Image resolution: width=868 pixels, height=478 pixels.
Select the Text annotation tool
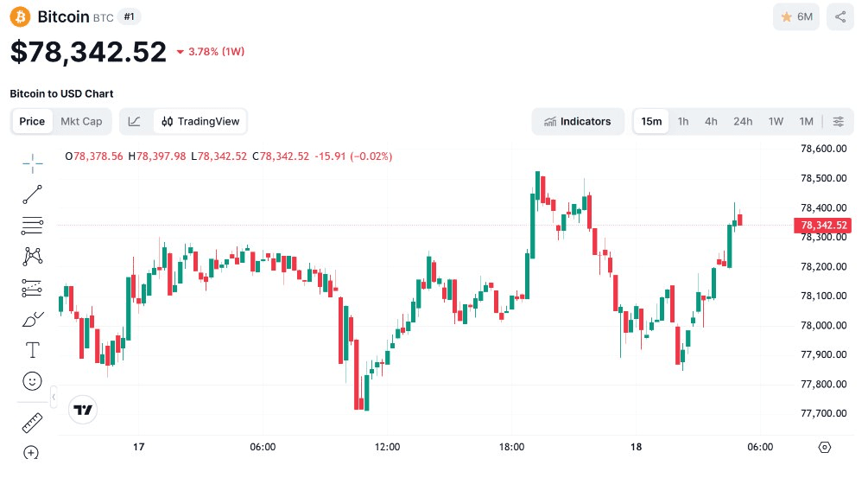[32, 350]
